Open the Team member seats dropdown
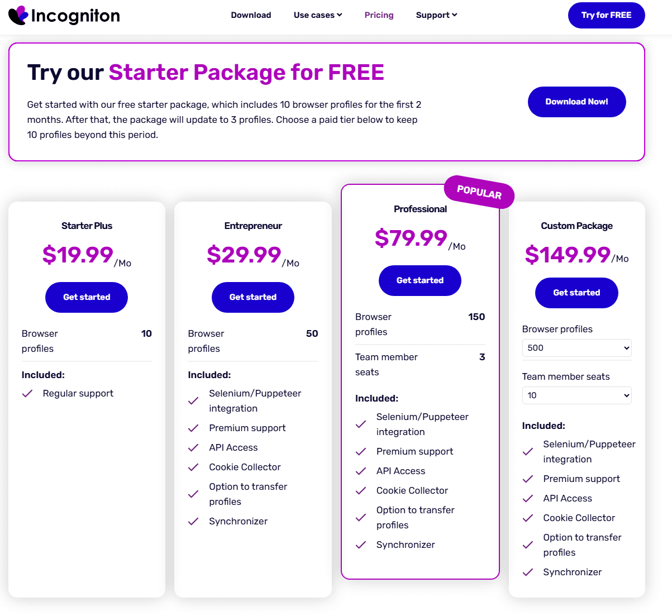 click(x=576, y=395)
